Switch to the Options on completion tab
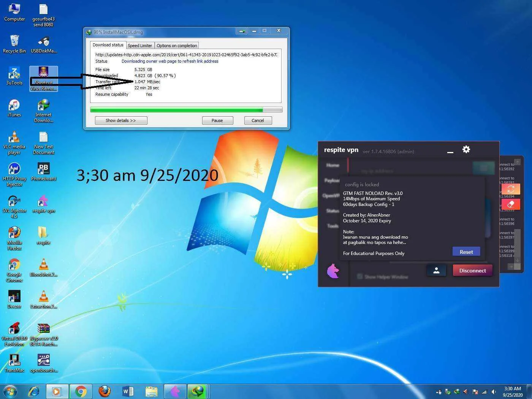 (177, 45)
